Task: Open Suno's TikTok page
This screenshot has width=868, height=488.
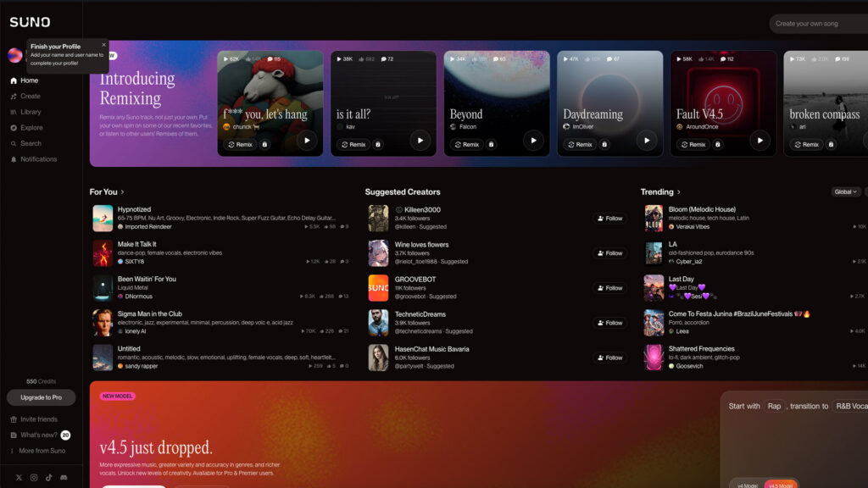Action: (x=48, y=478)
